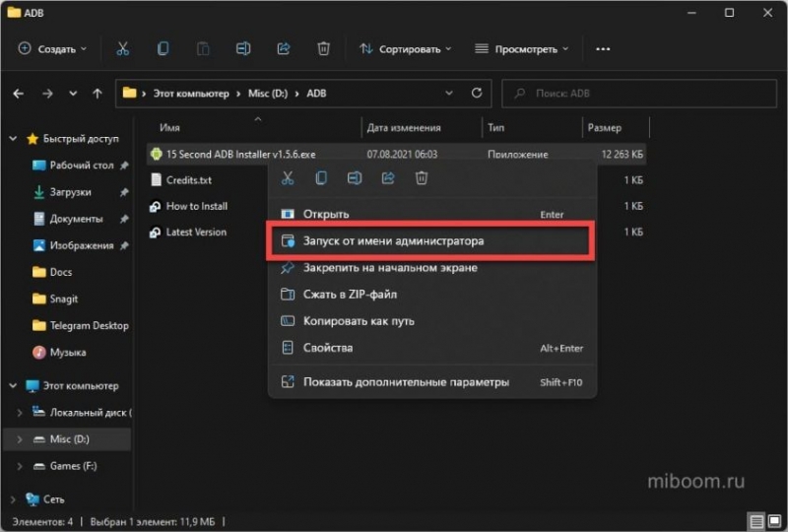Go up one folder level
Viewport: 788px width, 532px height.
click(x=97, y=94)
